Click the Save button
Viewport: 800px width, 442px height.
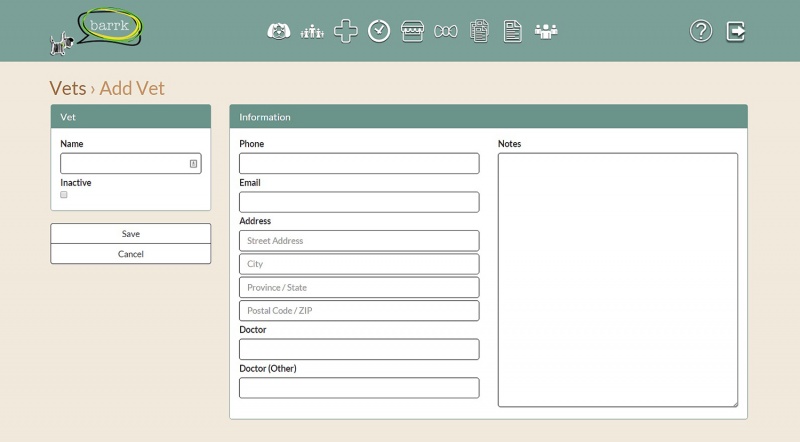[x=131, y=233]
